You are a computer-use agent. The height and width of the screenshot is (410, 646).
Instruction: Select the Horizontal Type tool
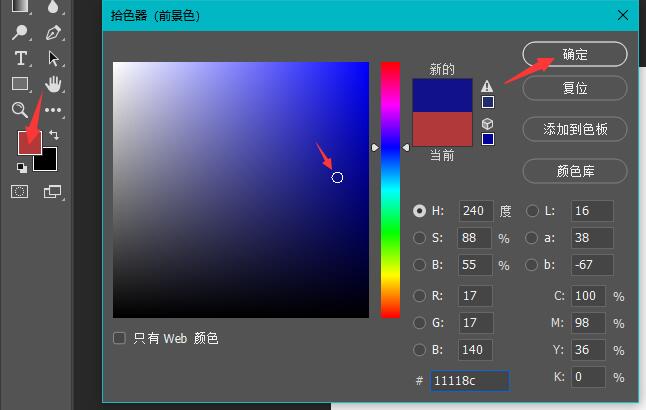pos(21,58)
